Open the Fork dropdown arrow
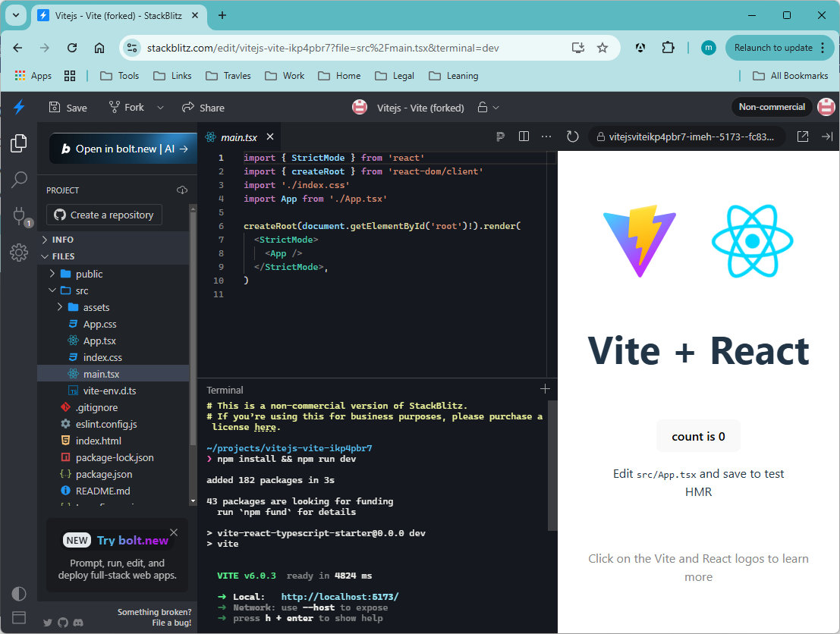Screen dimensions: 840x634 160,108
